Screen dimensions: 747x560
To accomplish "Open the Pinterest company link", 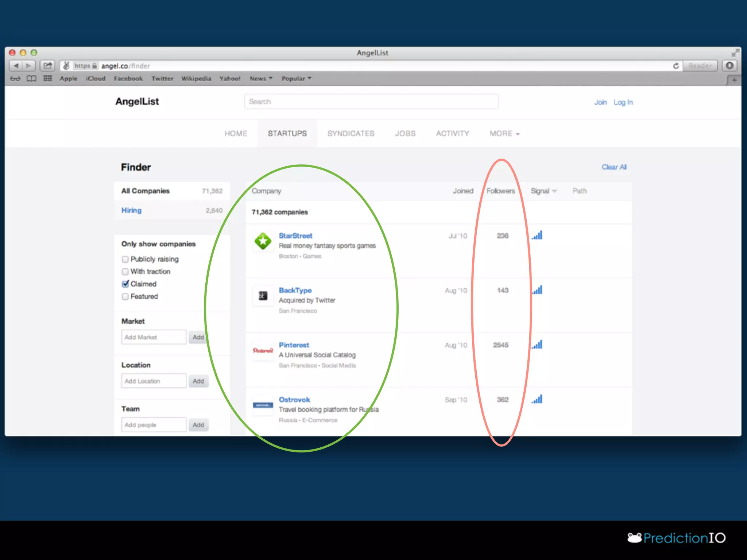I will (294, 345).
